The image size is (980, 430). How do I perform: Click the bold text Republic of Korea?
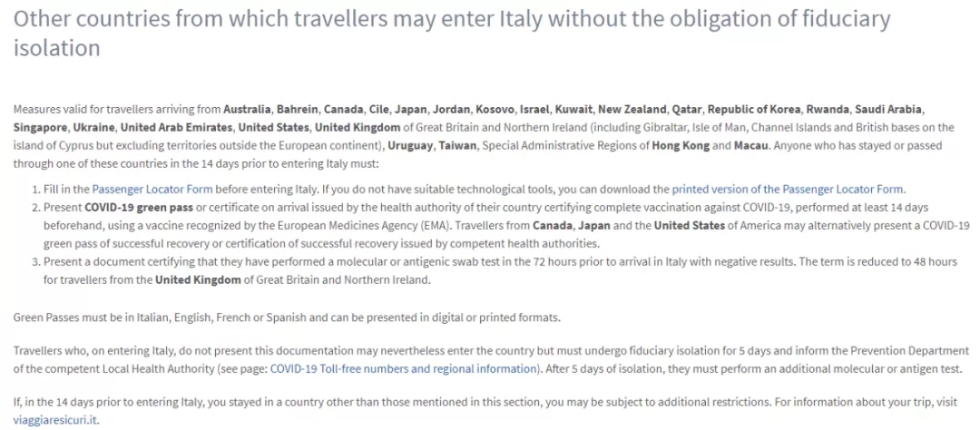(x=754, y=110)
